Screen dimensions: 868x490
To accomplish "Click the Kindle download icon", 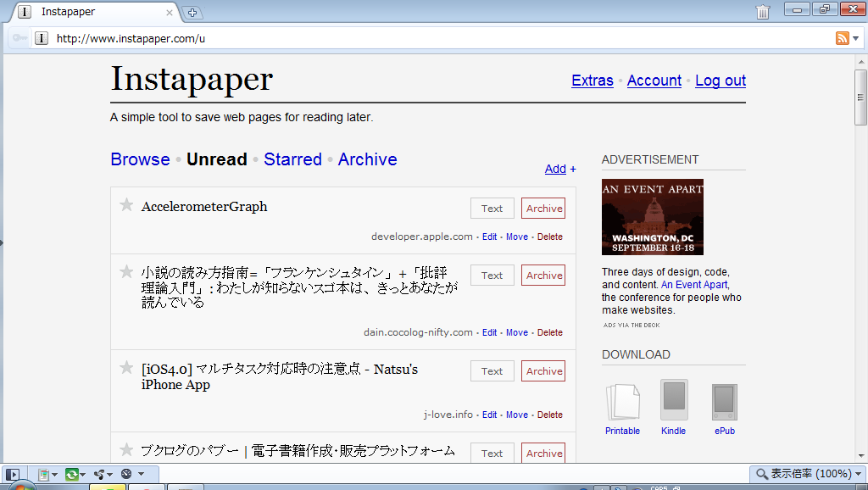I will (x=674, y=401).
